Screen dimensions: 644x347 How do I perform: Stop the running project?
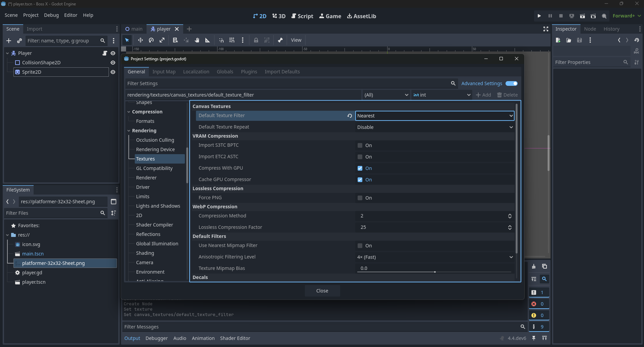tap(561, 16)
